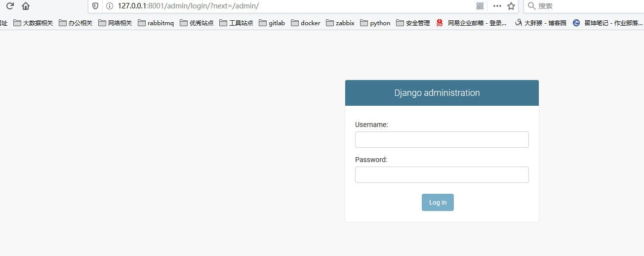Open the 网易企业邮箱 bookmark
Screen dimensions: 644x256
472,23
